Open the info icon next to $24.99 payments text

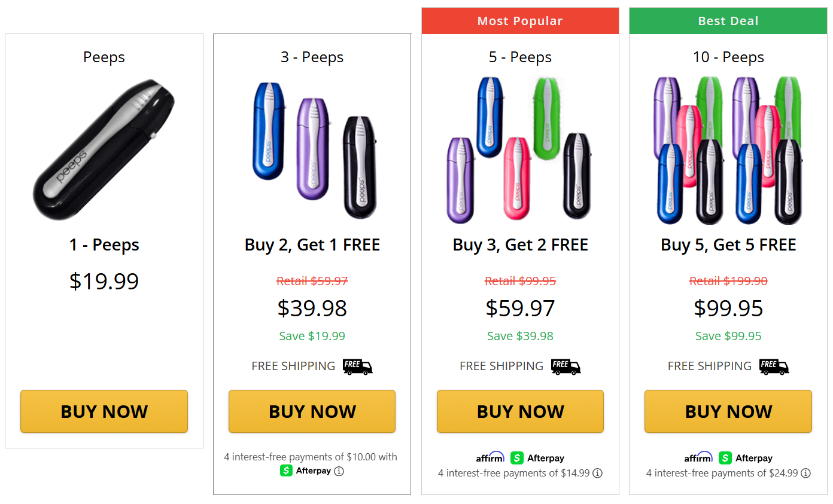[807, 472]
